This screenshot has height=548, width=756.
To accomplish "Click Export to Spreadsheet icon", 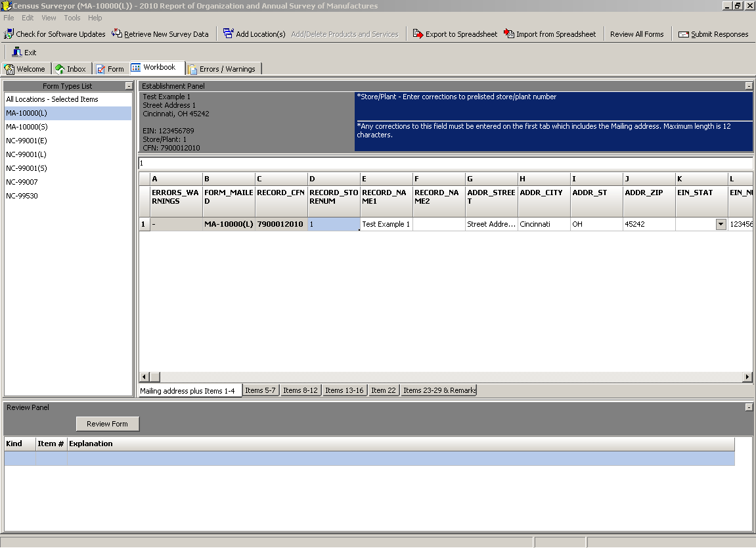I will (418, 34).
